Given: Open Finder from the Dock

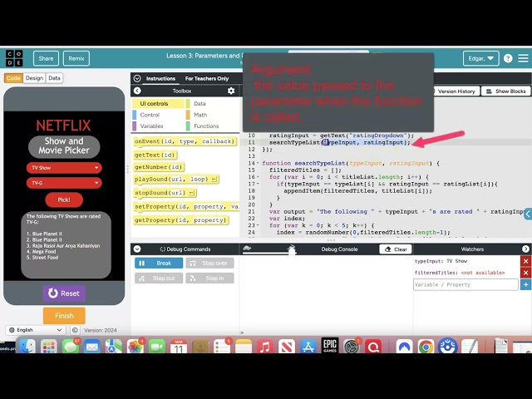Looking at the screenshot, I should click(27, 347).
